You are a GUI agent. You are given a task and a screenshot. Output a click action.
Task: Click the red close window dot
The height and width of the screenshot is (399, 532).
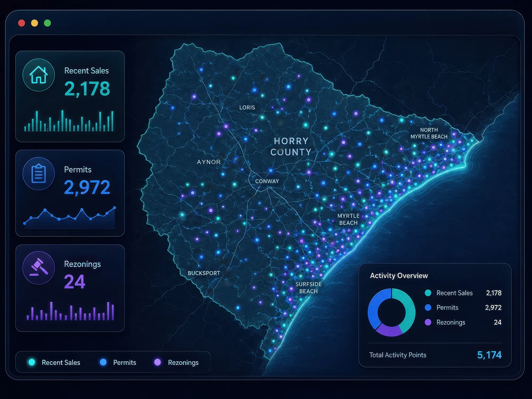tap(22, 23)
